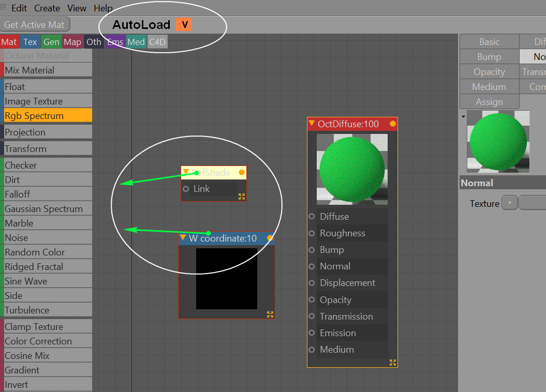Image resolution: width=546 pixels, height=392 pixels.
Task: Select the Image Texture node entry
Action: (46, 101)
